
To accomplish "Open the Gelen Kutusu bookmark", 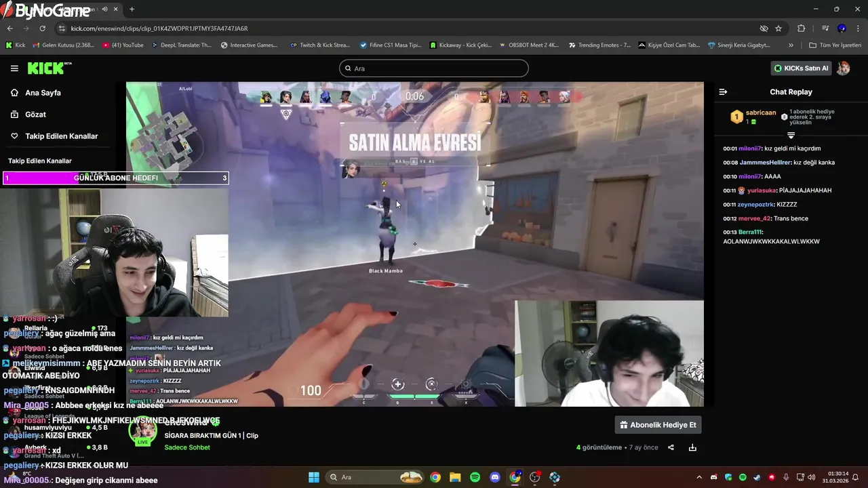I will coord(63,45).
